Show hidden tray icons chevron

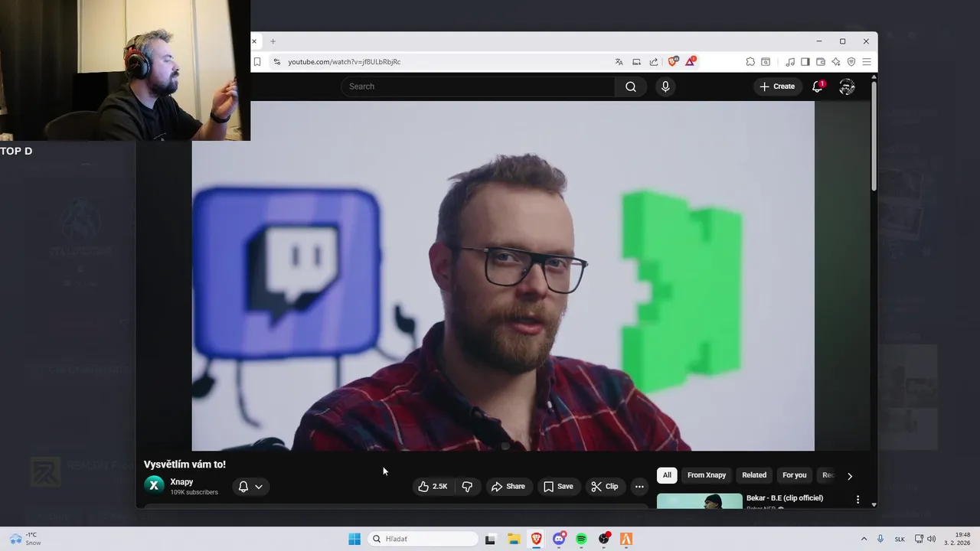(864, 539)
